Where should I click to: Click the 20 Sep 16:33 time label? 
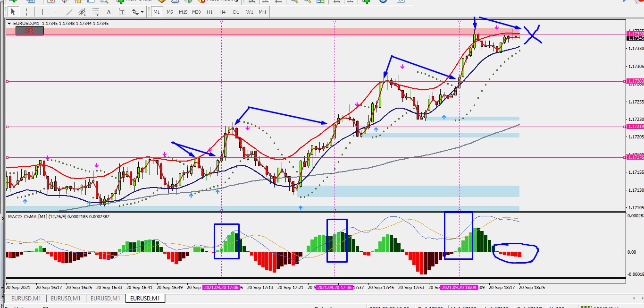[x=109, y=287]
